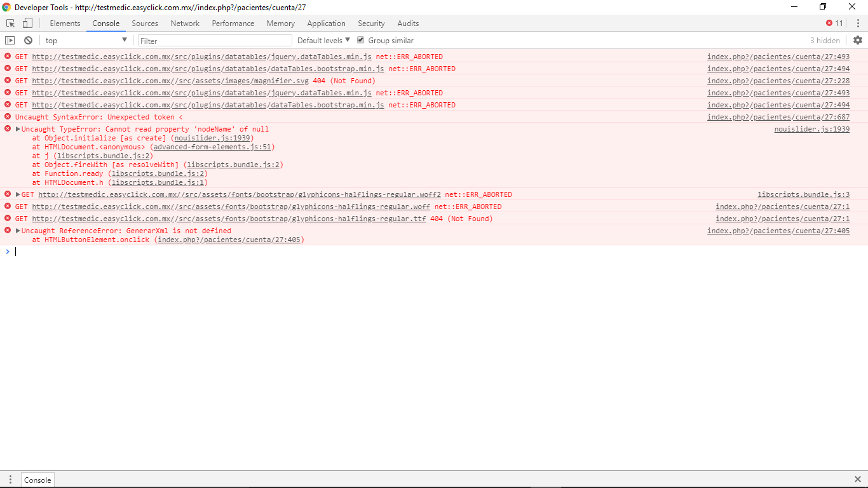Switch to the Audits tab
The image size is (868, 488).
click(408, 24)
